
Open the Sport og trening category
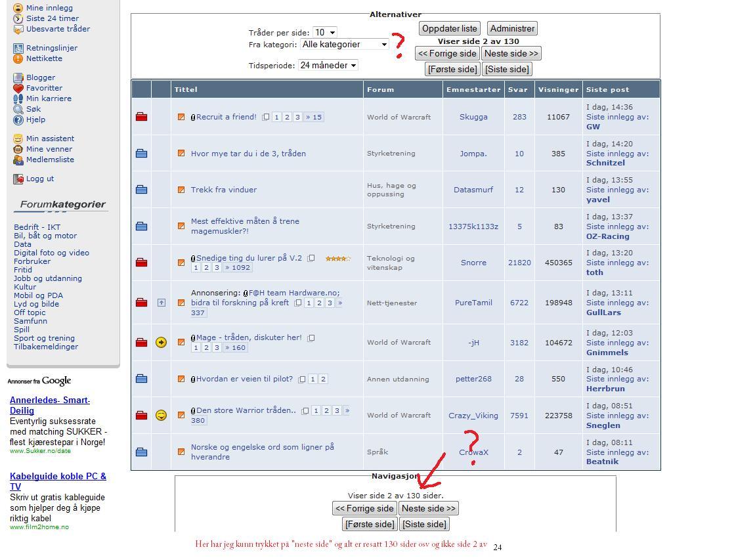coord(44,339)
